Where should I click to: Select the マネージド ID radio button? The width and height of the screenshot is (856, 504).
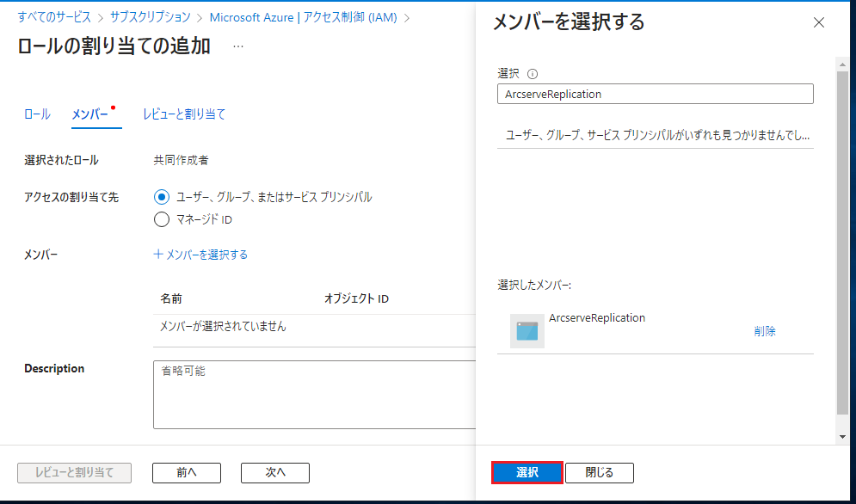162,219
